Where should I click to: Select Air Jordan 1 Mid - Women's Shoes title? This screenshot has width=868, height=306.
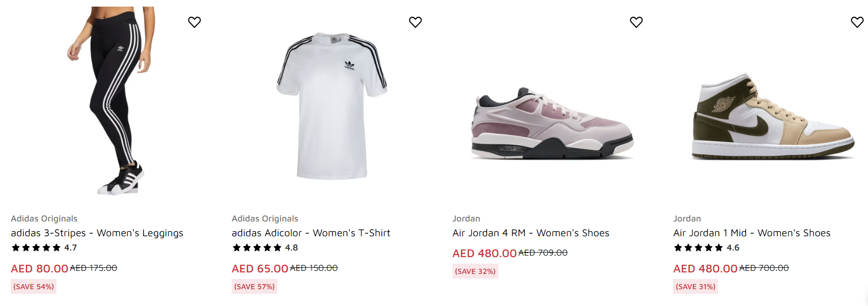[x=751, y=233]
